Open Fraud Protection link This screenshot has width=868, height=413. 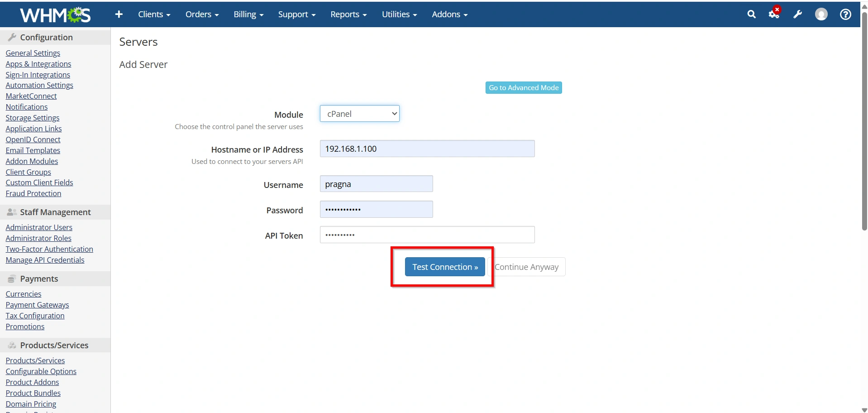33,194
